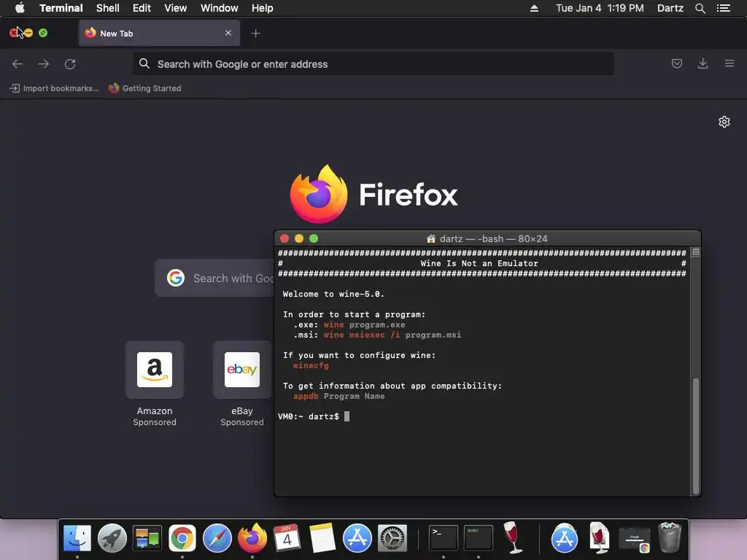
Task: Click 'Welcome to wine-5.0.' text in Terminal
Action: [x=333, y=295]
